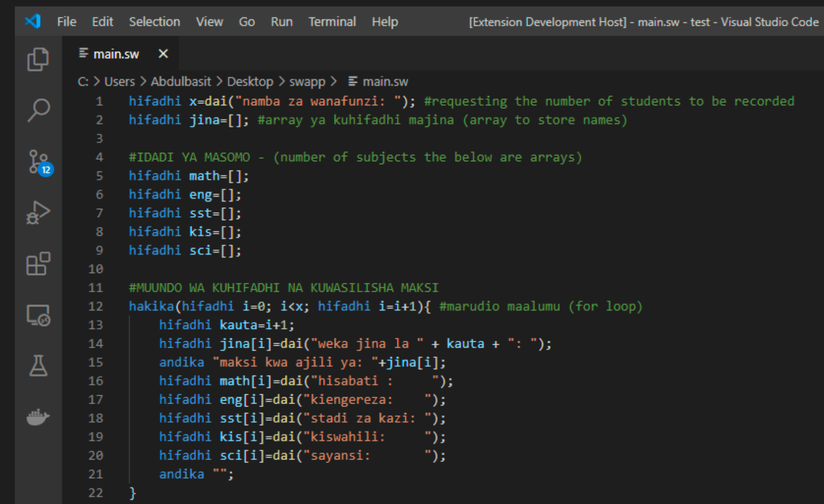The width and height of the screenshot is (824, 504).
Task: Click the variable "sci" on line 9
Action: tap(200, 251)
